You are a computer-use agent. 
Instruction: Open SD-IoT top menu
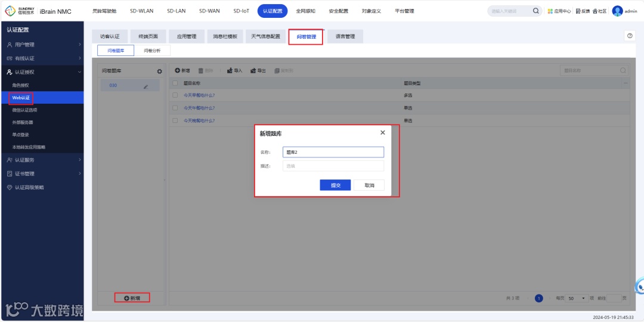[241, 11]
